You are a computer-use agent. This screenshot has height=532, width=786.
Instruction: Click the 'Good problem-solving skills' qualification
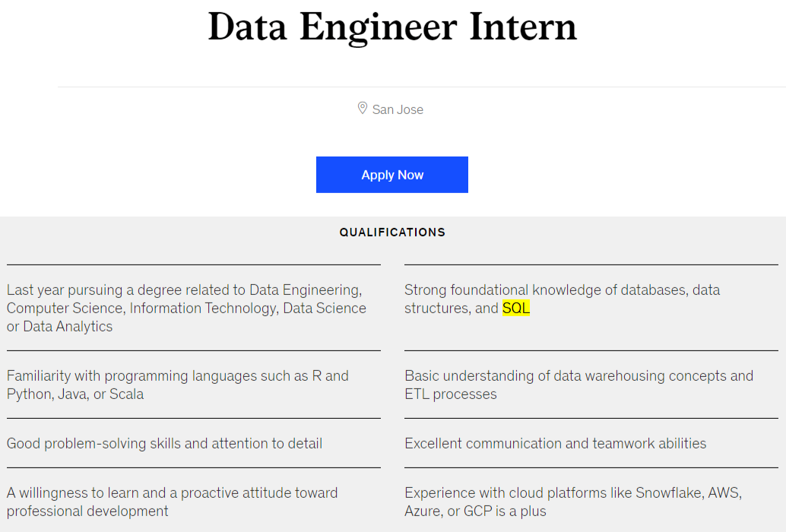click(164, 444)
